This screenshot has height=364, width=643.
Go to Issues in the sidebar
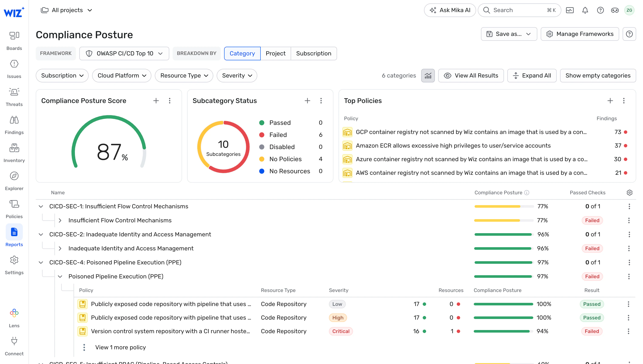tap(14, 69)
